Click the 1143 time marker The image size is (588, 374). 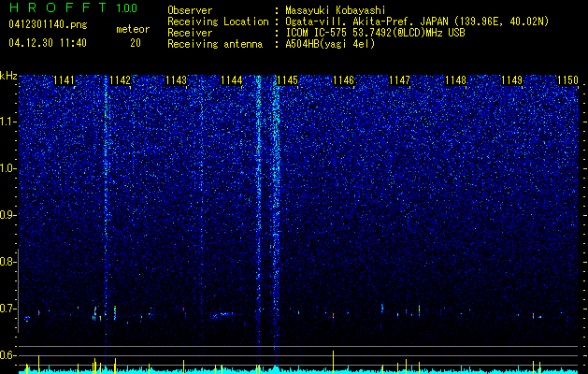[176, 80]
